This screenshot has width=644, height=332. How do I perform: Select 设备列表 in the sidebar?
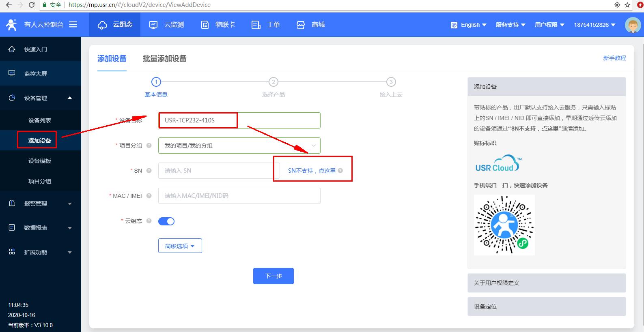click(40, 120)
